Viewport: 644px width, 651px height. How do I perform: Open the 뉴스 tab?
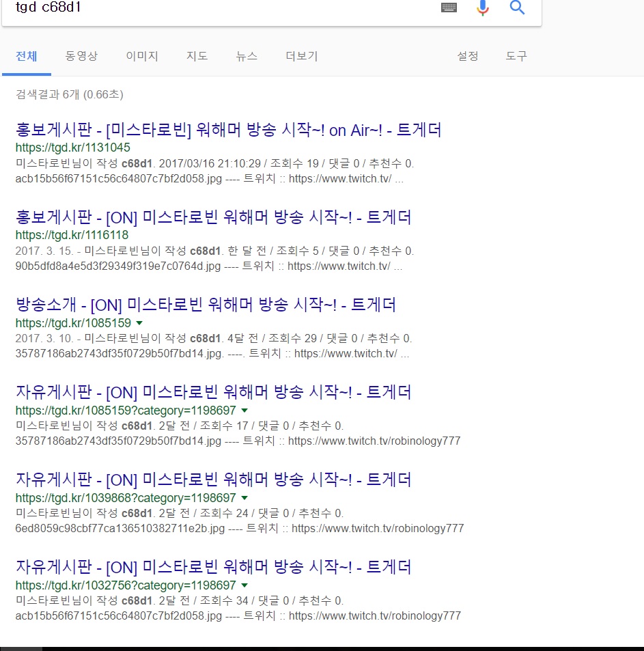[x=247, y=56]
